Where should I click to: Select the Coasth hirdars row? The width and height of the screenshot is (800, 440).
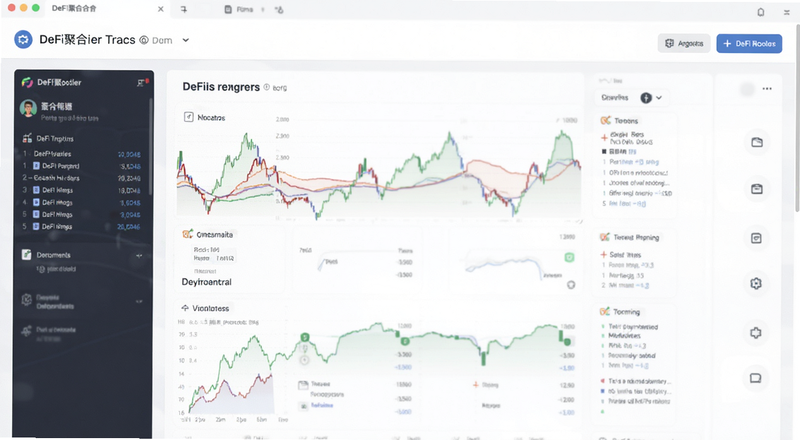[82, 178]
